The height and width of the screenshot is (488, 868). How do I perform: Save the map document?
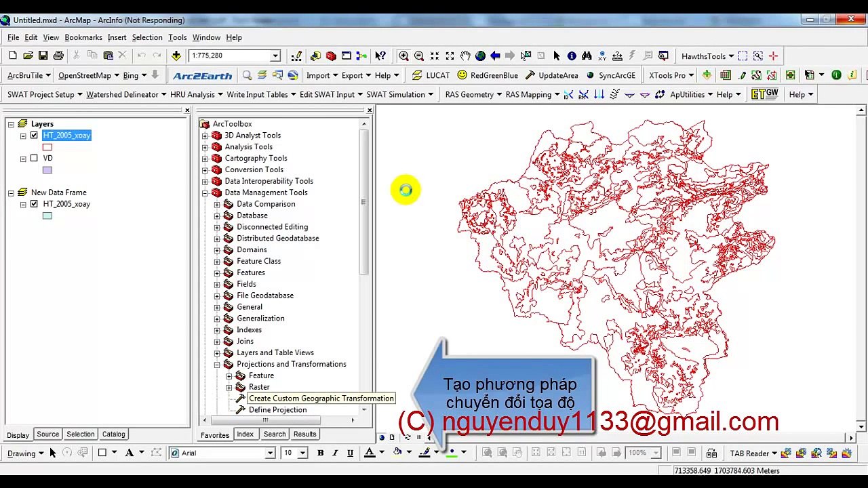coord(43,56)
